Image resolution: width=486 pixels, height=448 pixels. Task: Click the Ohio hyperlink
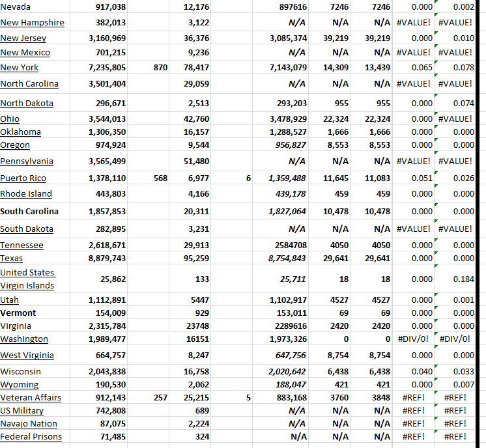[x=10, y=119]
